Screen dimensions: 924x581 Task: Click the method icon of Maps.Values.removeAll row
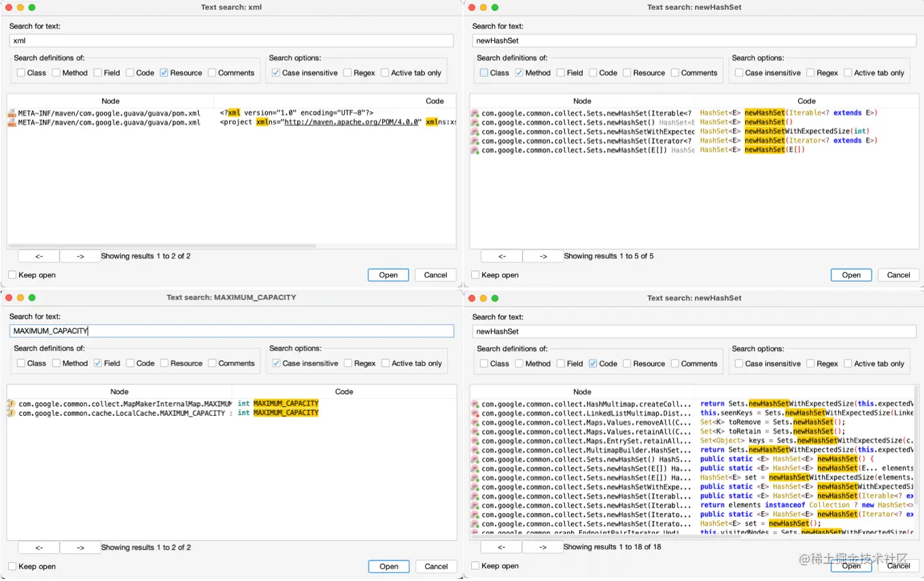475,423
